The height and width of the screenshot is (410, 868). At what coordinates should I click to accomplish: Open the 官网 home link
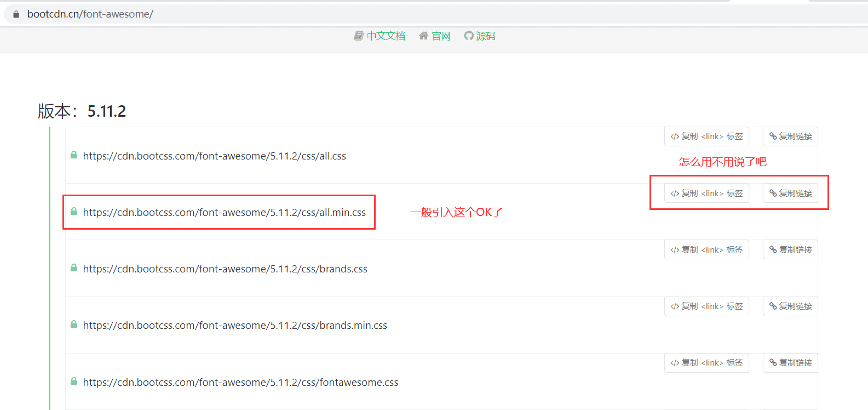441,36
